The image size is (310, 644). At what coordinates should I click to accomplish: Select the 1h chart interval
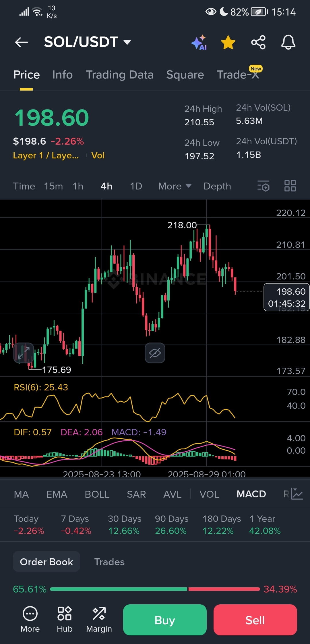[78, 186]
